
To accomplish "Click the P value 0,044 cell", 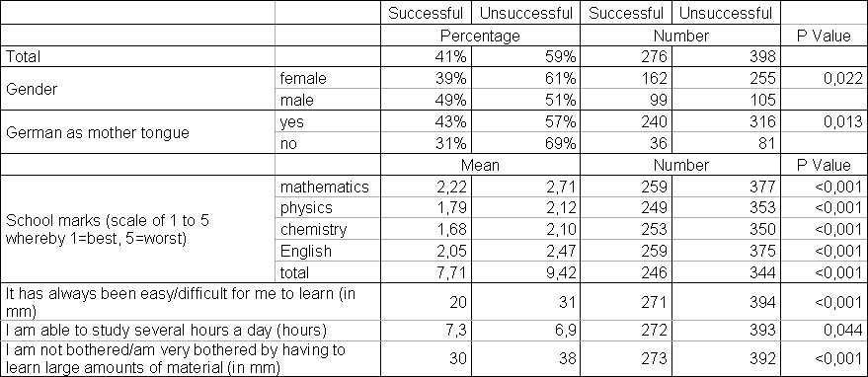I will point(824,331).
